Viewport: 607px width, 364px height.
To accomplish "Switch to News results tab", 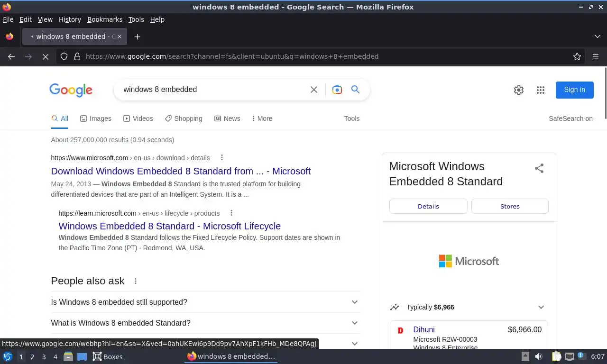I will 227,118.
